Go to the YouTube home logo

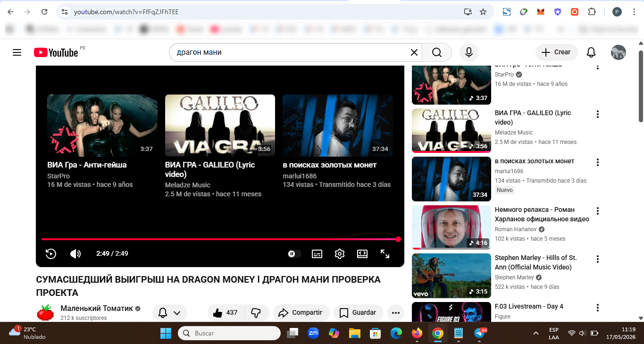56,52
